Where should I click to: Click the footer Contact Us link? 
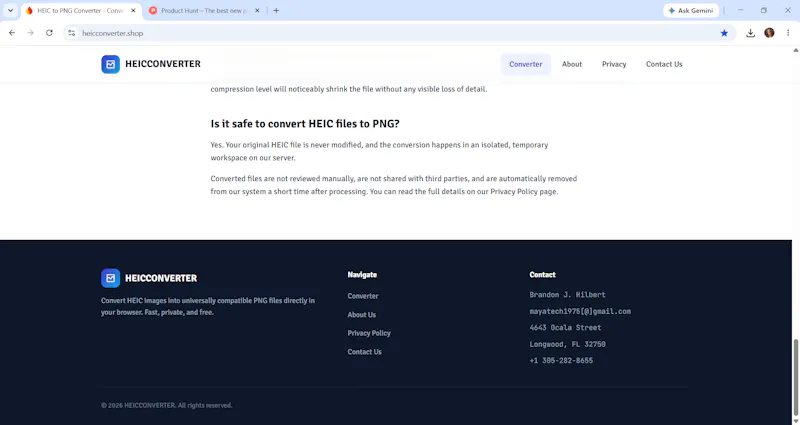click(x=364, y=352)
